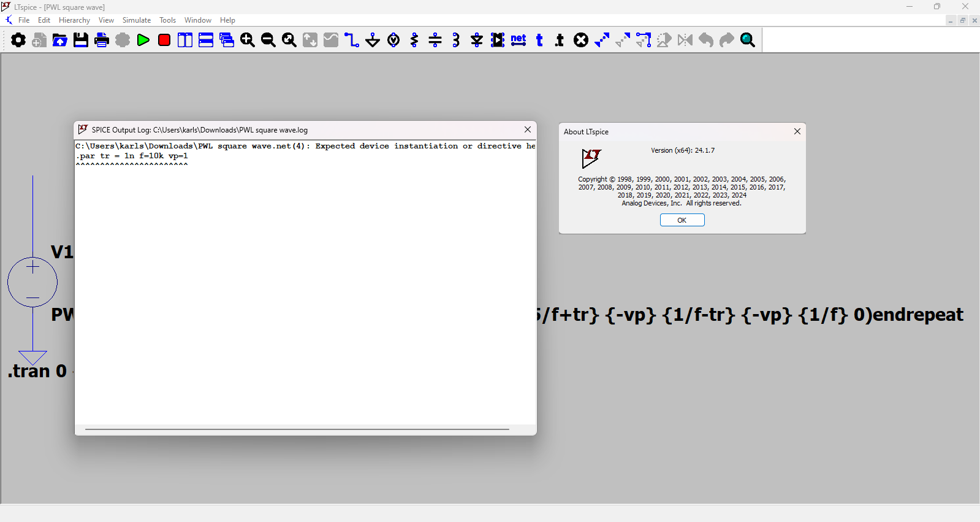Open the Settings gear in the toolbar
Image resolution: width=980 pixels, height=522 pixels.
[x=18, y=40]
